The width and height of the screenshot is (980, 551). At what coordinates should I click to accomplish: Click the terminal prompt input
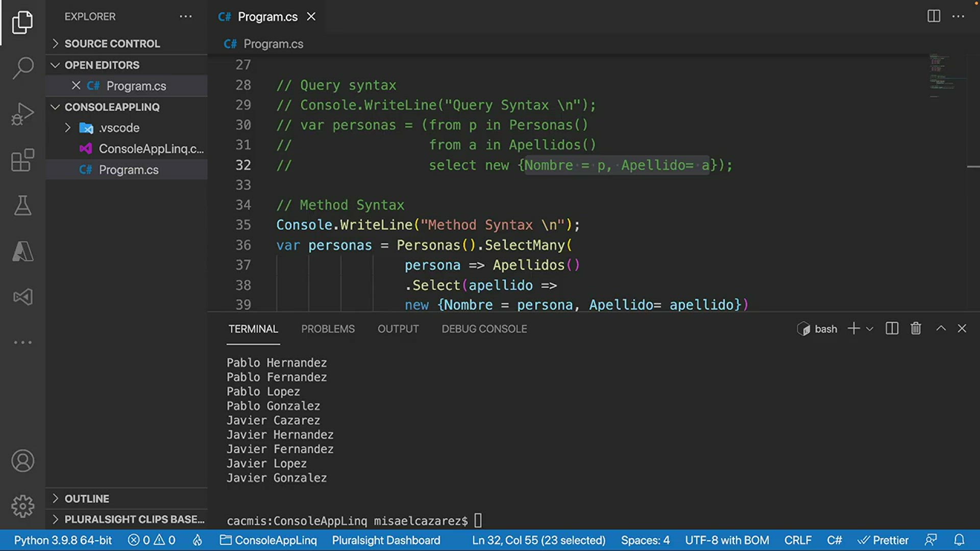coord(478,520)
